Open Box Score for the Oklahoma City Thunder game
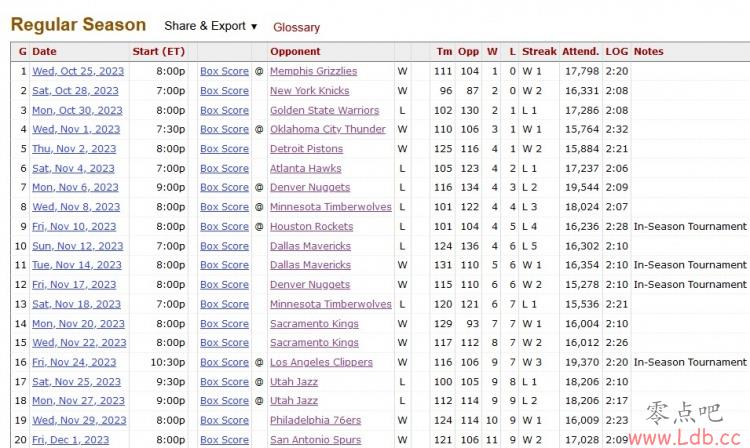The height and width of the screenshot is (448, 750). [224, 130]
